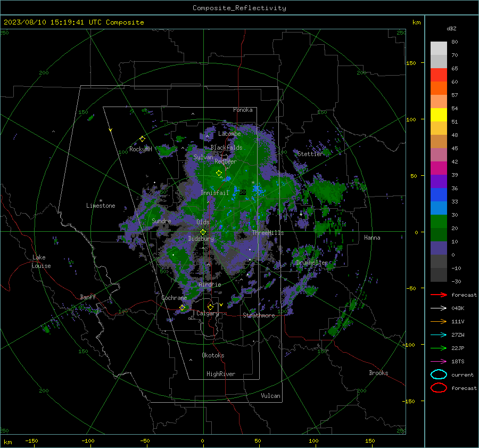Viewport: 479px width, 448px height.
Task: Click the Lacombe town label
Action: click(x=229, y=134)
